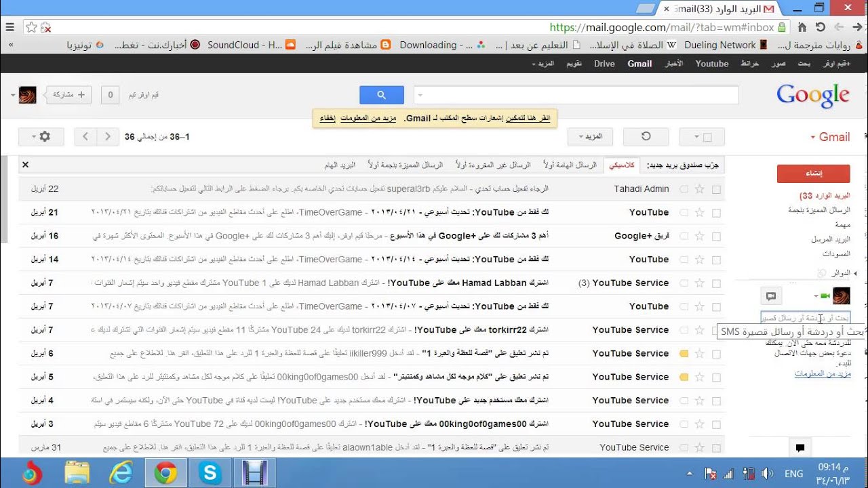Open the account menu arrow beside avatar

pos(13,95)
